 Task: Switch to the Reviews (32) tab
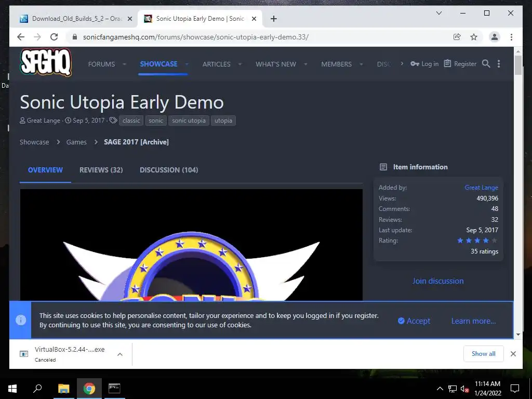click(101, 170)
